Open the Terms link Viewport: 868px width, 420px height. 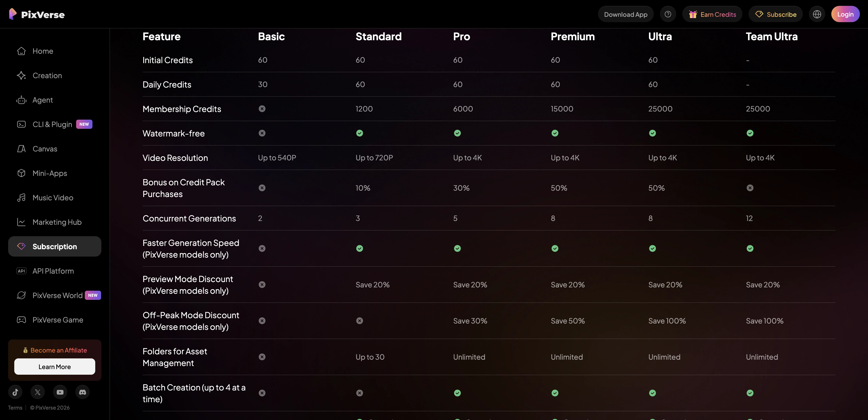[x=15, y=408]
